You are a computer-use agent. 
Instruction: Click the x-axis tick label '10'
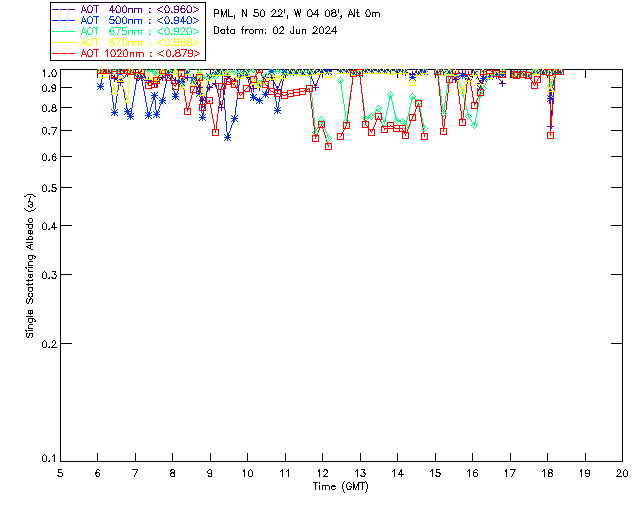[247, 474]
